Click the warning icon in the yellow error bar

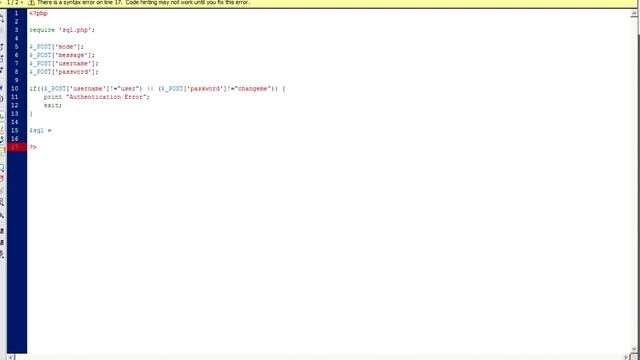(31, 2)
